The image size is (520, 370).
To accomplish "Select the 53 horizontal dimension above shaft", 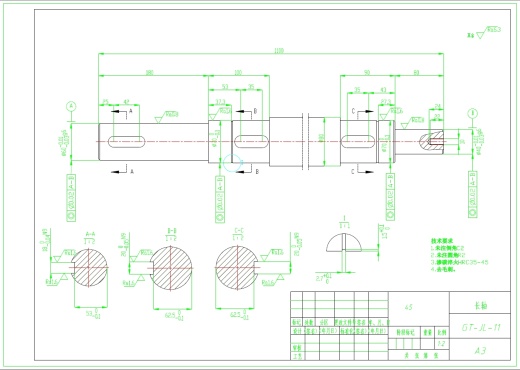I will click(225, 87).
